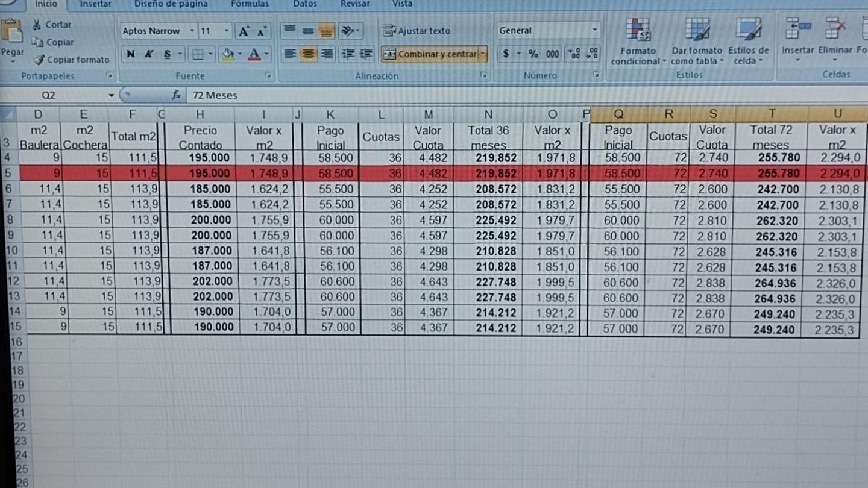The height and width of the screenshot is (488, 868).
Task: Click the Cortar scissors icon
Action: [x=37, y=25]
